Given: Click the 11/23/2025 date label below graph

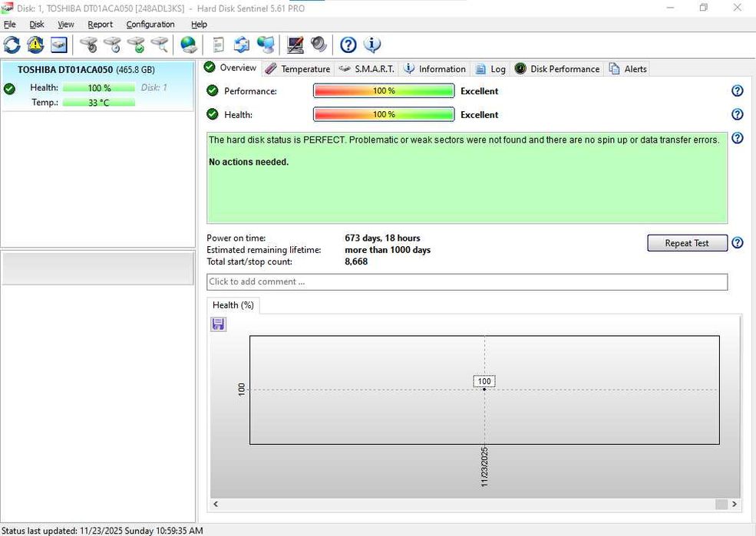Looking at the screenshot, I should pos(484,467).
